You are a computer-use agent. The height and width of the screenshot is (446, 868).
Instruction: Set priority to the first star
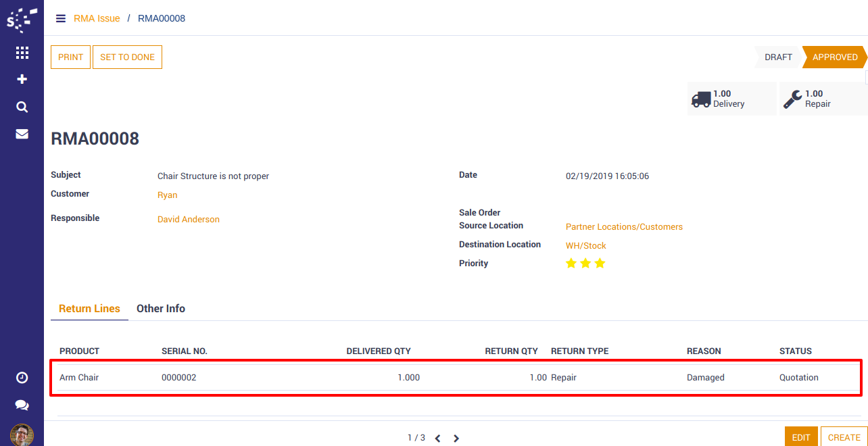[571, 264]
